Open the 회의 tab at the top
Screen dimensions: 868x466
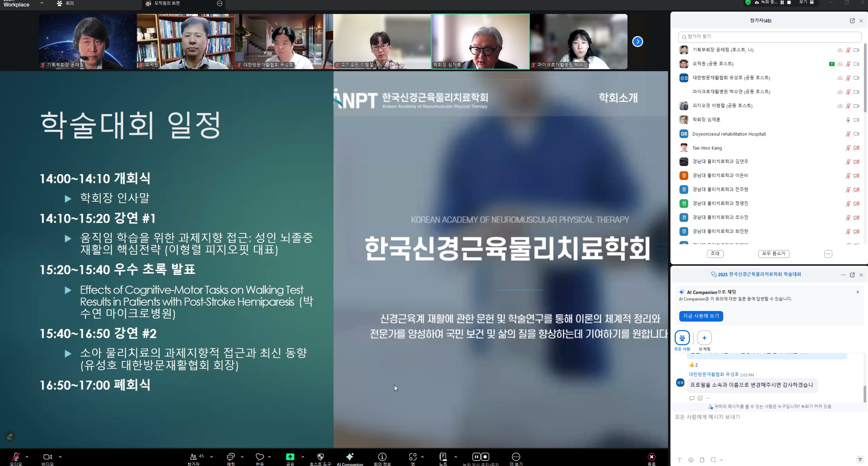point(66,3)
